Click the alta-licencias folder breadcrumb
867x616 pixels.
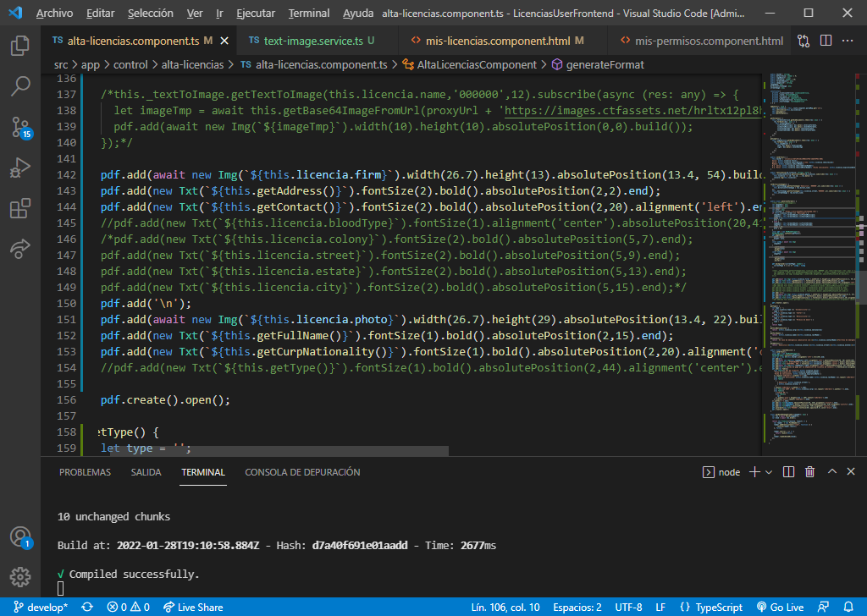192,64
